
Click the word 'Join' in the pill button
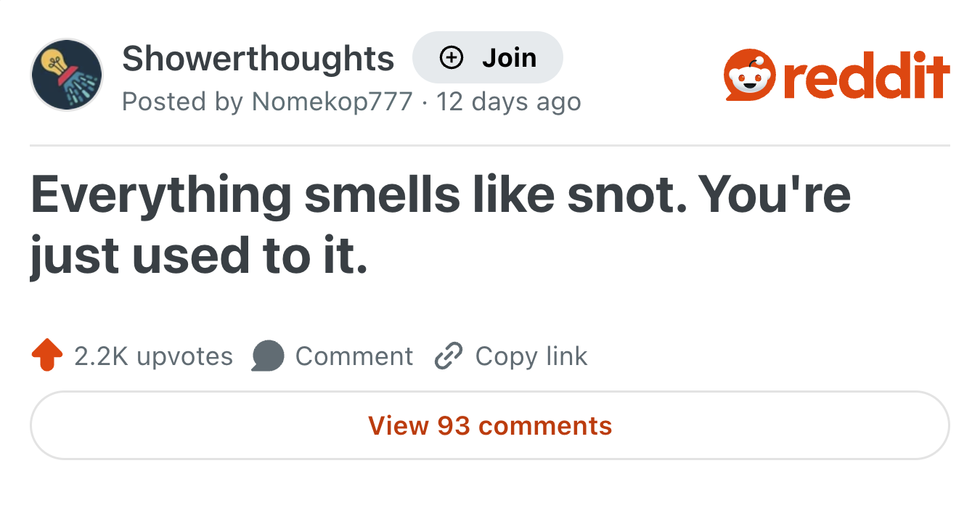pos(509,58)
